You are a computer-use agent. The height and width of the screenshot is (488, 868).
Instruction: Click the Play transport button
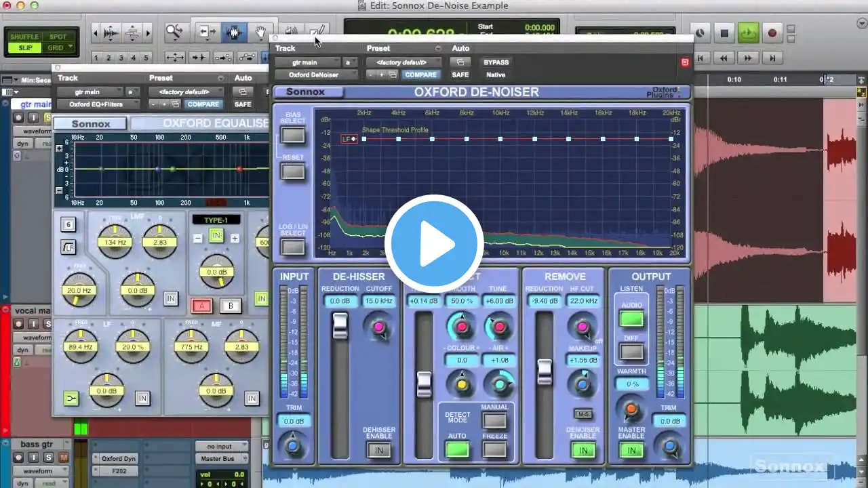(x=748, y=33)
